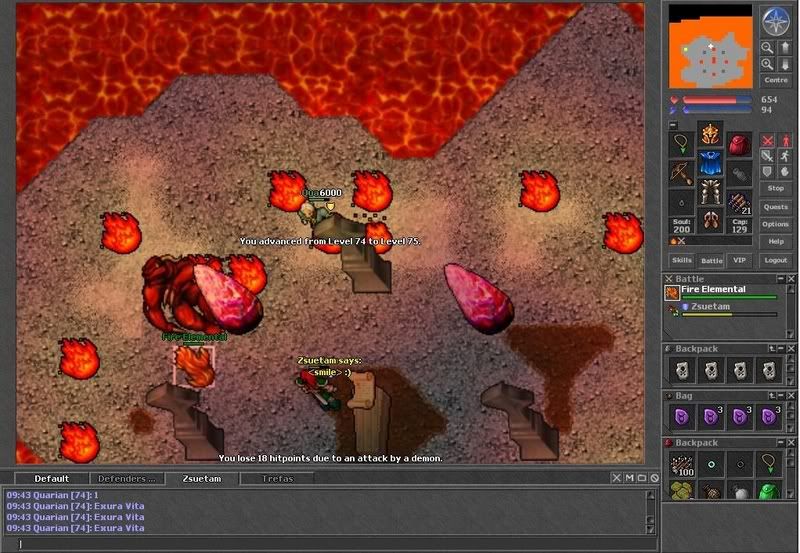Screen dimensions: 800x553
Task: Toggle the Battle list button
Action: [x=711, y=261]
